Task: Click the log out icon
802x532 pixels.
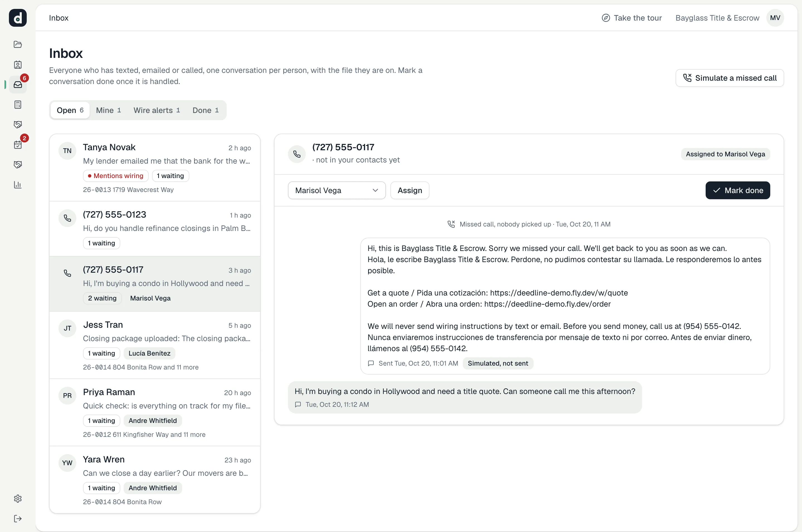Action: (18, 518)
